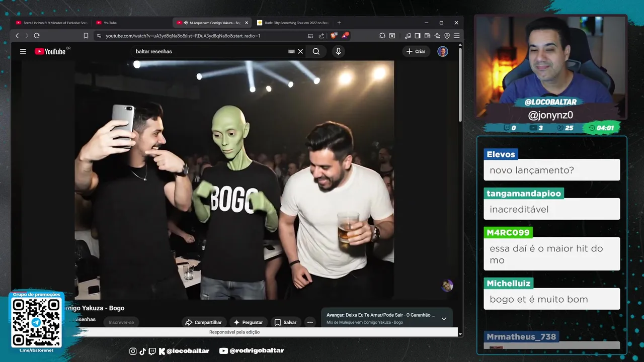Open the Brave Rewards triangle icon
644x362 pixels.
pyautogui.click(x=345, y=36)
